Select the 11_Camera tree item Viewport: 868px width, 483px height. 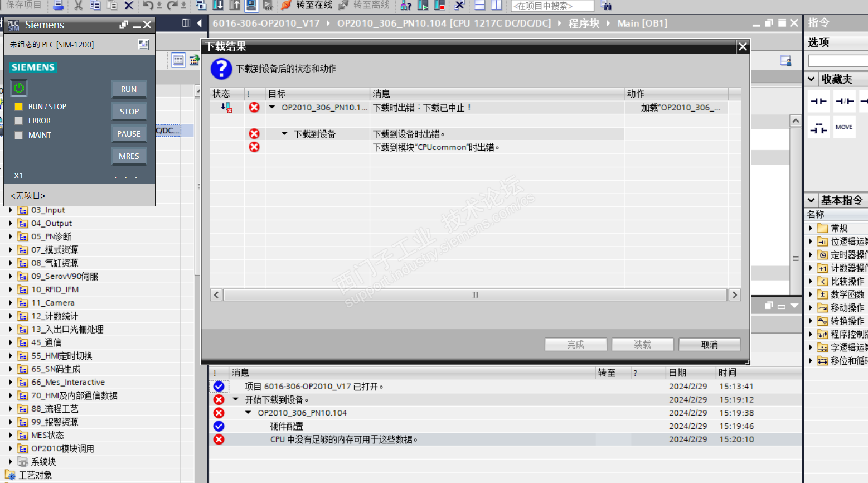click(53, 303)
